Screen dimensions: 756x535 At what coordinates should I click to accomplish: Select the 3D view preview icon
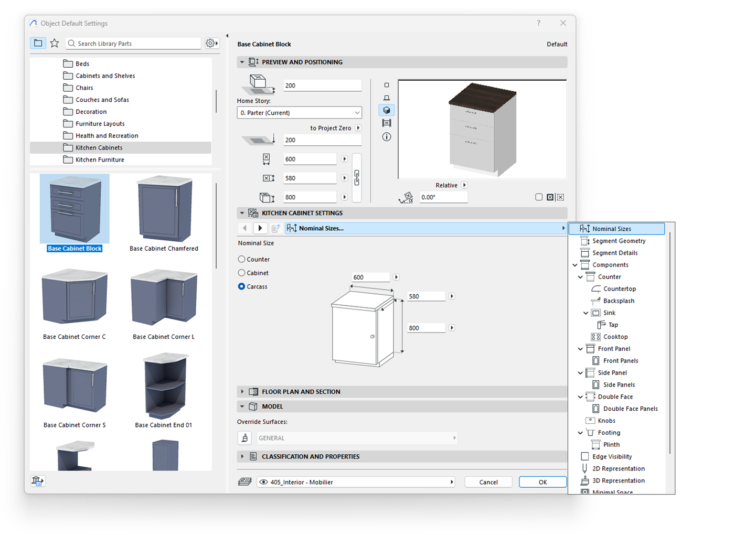tap(387, 110)
